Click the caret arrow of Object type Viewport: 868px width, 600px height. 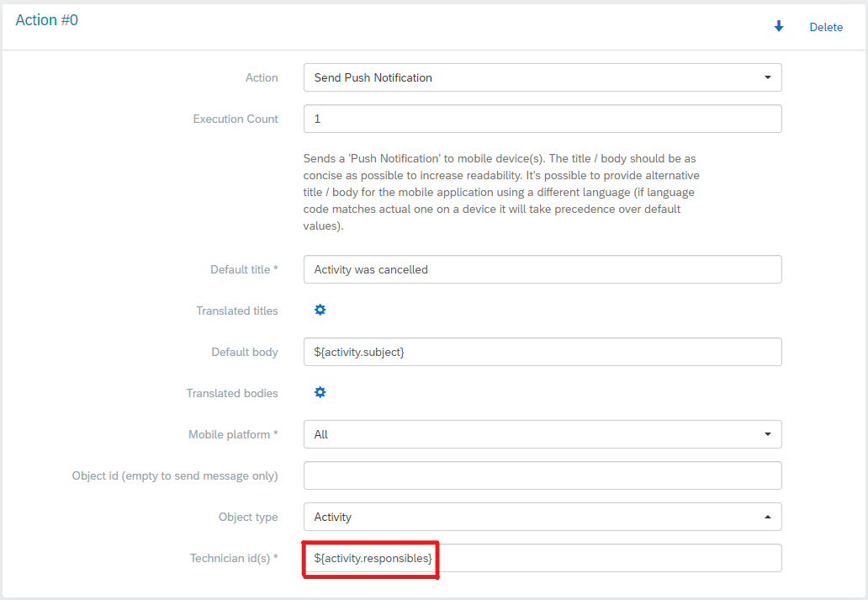coord(767,517)
